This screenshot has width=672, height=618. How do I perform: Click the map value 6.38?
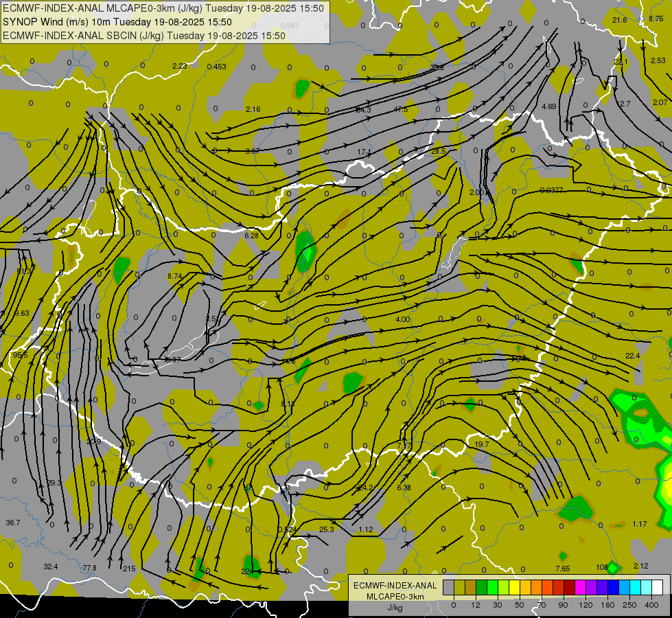click(404, 488)
